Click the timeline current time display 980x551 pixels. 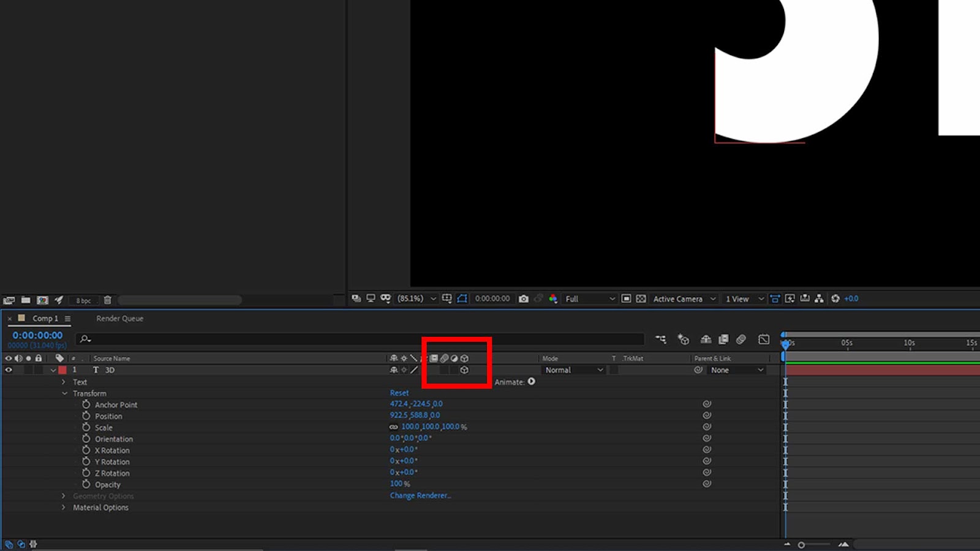click(x=37, y=335)
